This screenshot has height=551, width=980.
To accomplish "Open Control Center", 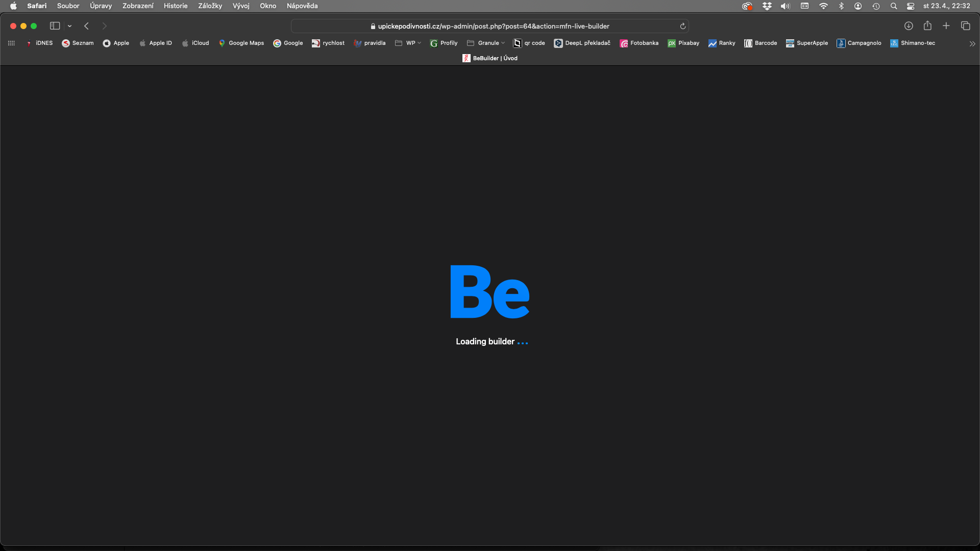I will point(911,6).
